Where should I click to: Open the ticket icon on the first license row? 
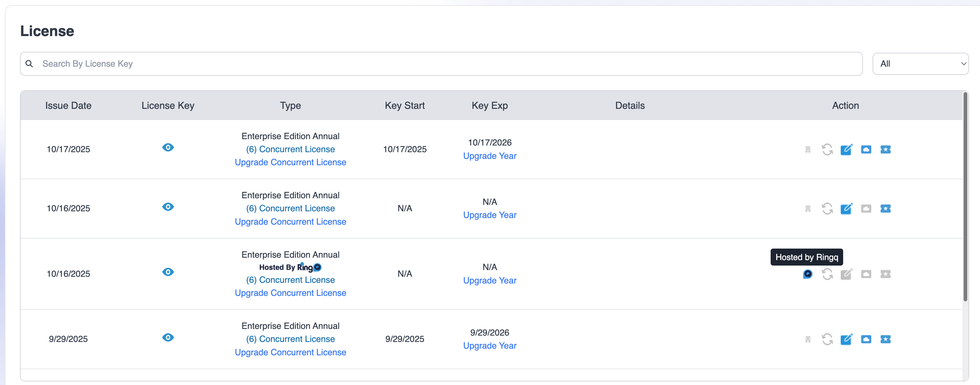click(x=886, y=149)
